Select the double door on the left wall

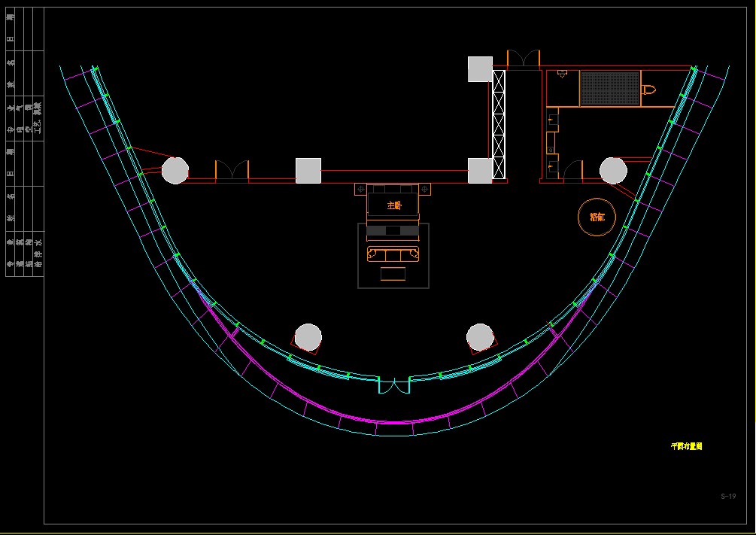tap(232, 171)
